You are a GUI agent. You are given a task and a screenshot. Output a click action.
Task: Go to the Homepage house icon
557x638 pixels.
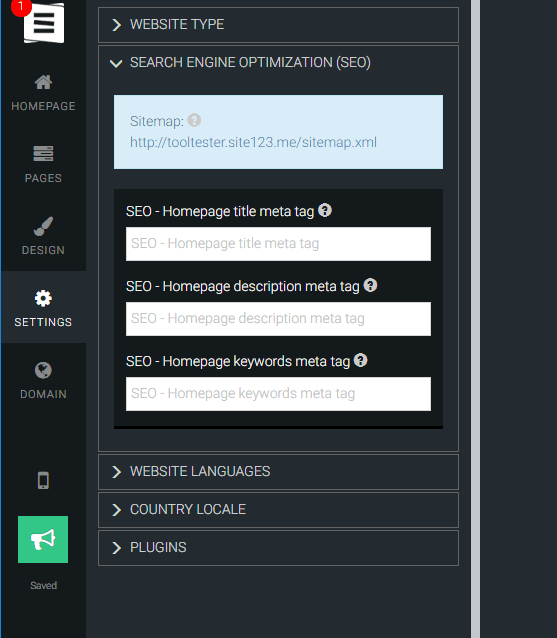tap(43, 82)
